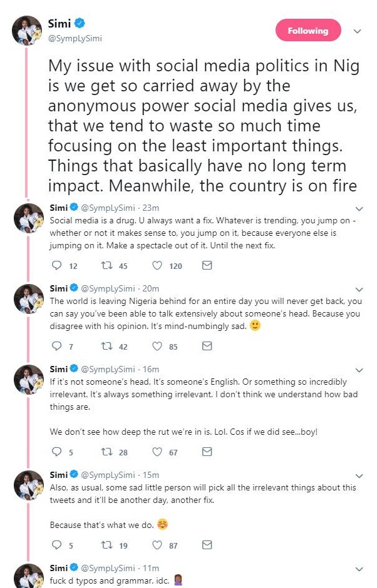Open the more-options caret on the 11m tweet
This screenshot has width=377, height=588.
(x=359, y=569)
